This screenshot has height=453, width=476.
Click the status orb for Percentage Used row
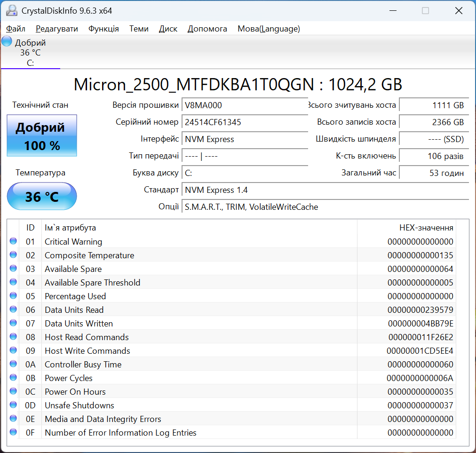pyautogui.click(x=13, y=296)
